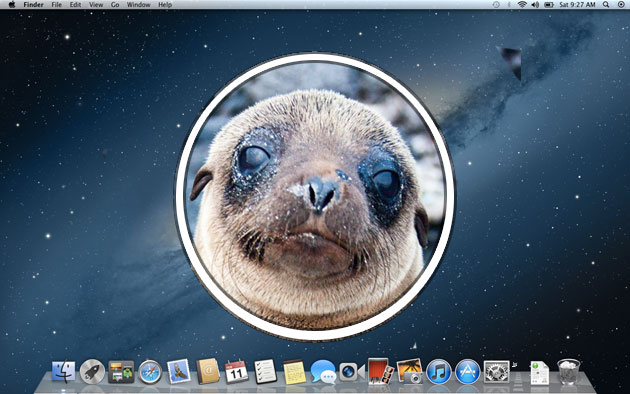
Task: Open the Apple menu
Action: (x=12, y=4)
